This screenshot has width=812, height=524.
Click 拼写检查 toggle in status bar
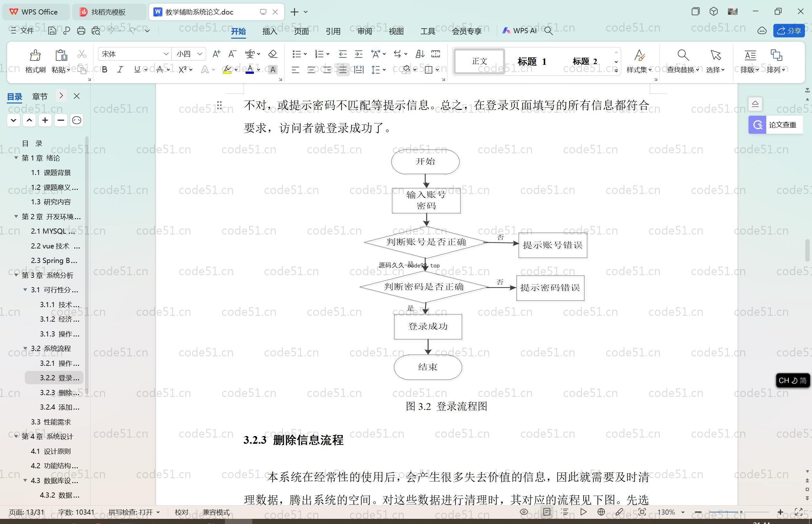134,512
